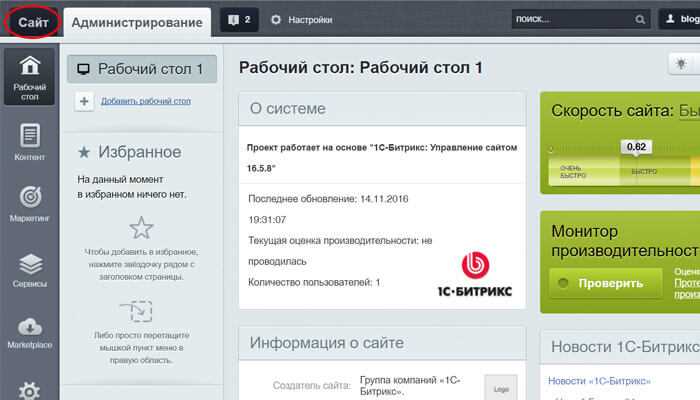700x400 pixels.
Task: Switch to the Сайт tab
Action: point(33,22)
